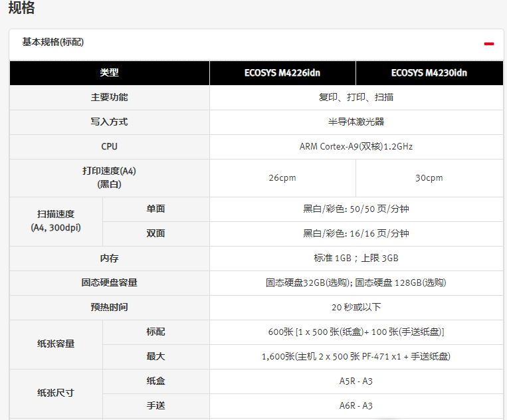Click the 双面 sub-row label
This screenshot has height=420, width=507.
(156, 233)
